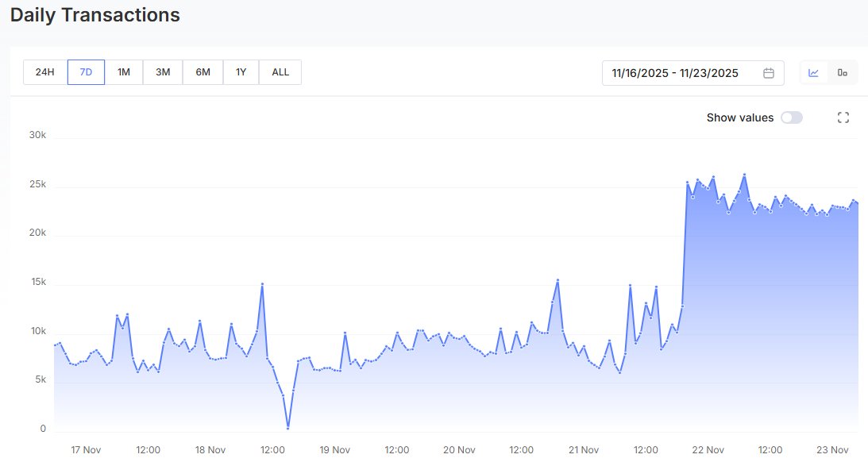
Task: Click the 17 Nov axis label
Action: (86, 449)
